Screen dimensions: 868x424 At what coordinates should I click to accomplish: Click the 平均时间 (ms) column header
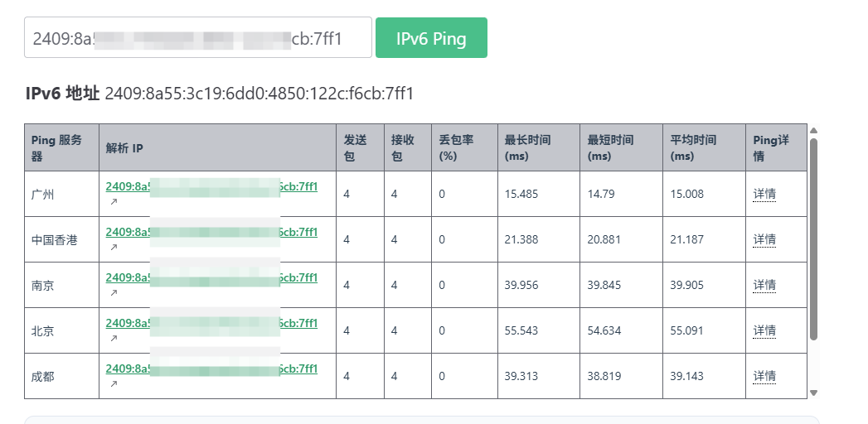693,147
